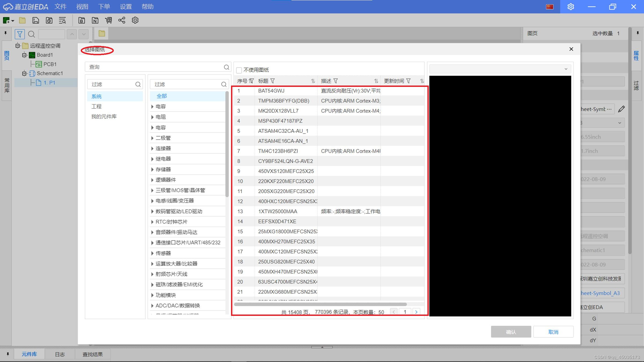
Task: Open the 过滤 right sidebar tab
Action: point(636,86)
